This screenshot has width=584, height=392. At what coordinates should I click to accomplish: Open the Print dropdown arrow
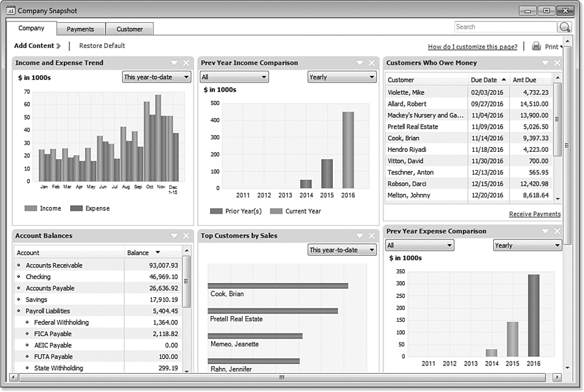click(561, 47)
